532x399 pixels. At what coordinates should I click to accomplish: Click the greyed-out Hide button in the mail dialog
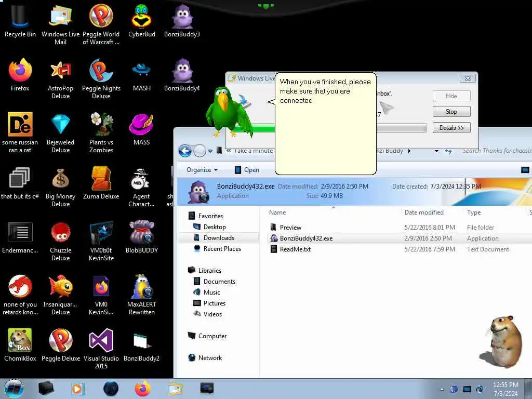[x=451, y=96]
